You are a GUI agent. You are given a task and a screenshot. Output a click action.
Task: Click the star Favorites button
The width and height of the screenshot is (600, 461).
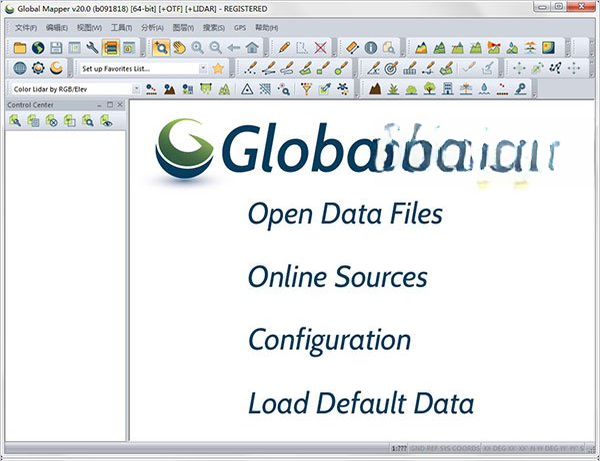(x=218, y=68)
